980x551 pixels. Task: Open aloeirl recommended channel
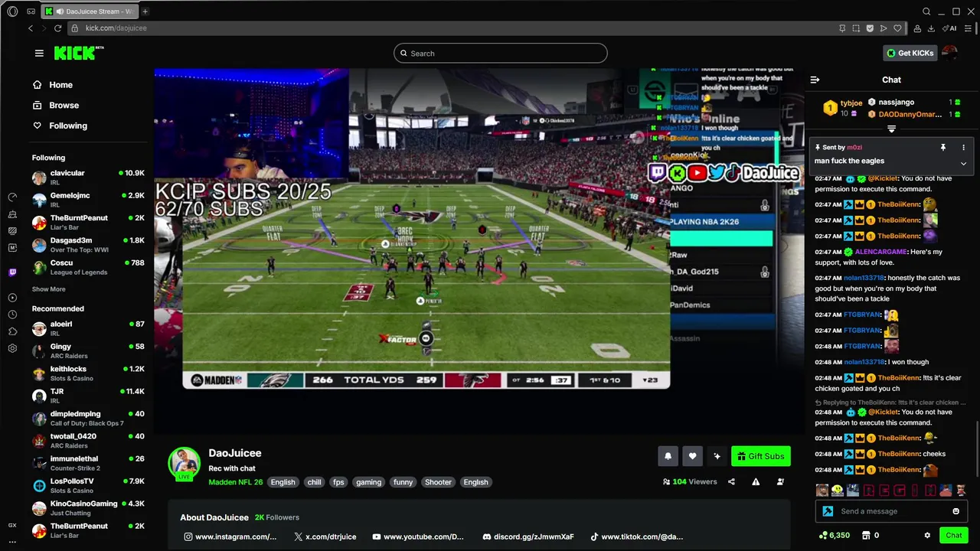[88, 328]
